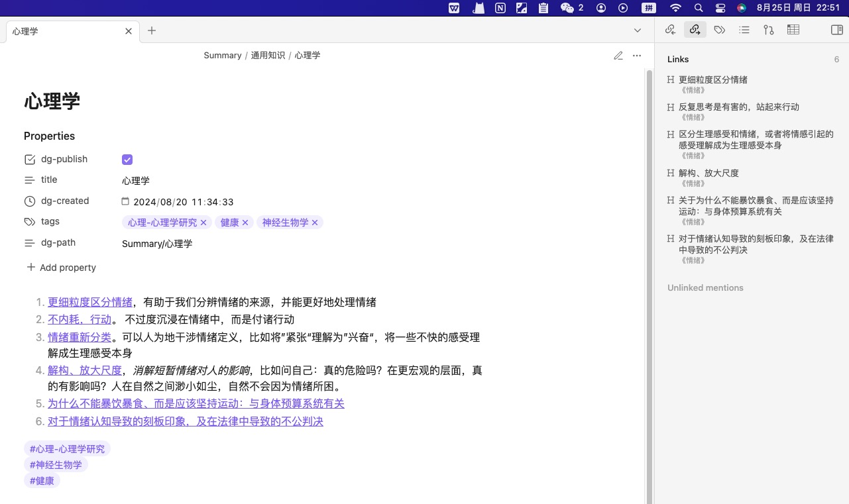The width and height of the screenshot is (849, 504).
Task: Open 对于情绪认知导致的刻板印象 sidebar link
Action: pyautogui.click(x=756, y=244)
